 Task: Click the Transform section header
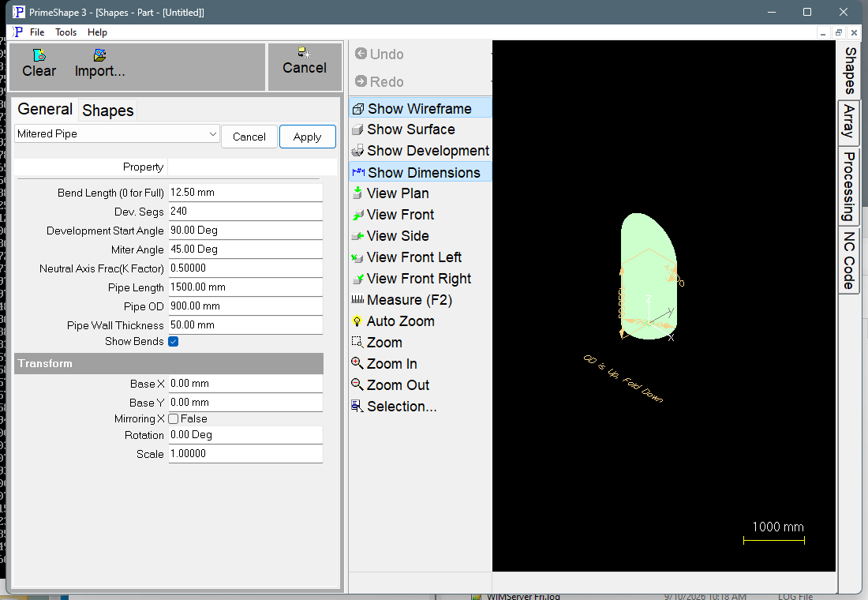click(x=169, y=363)
